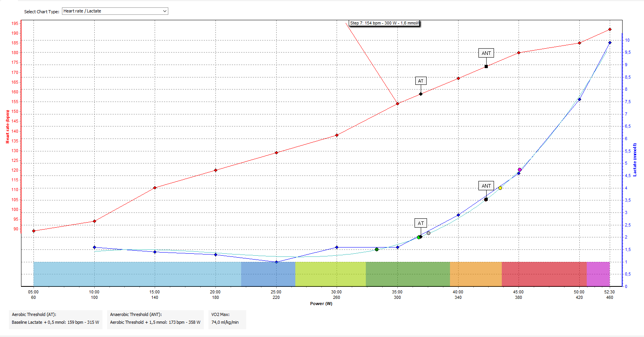Viewport: 644px width, 337px height.
Task: Select the purple training zone band
Action: (598, 274)
